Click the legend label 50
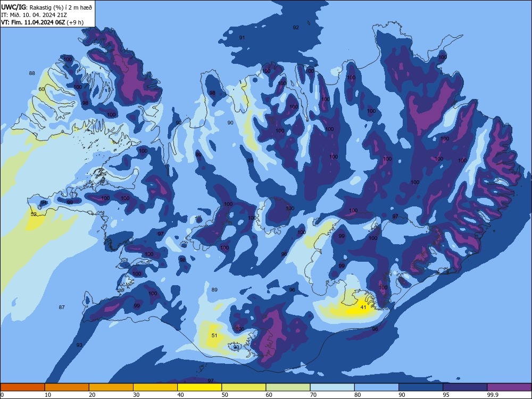 point(225,395)
